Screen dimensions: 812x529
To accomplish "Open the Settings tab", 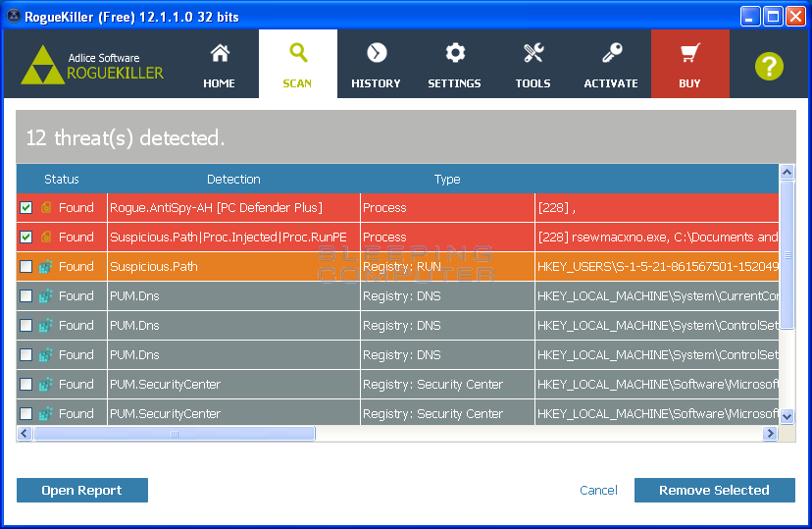I will 455,64.
